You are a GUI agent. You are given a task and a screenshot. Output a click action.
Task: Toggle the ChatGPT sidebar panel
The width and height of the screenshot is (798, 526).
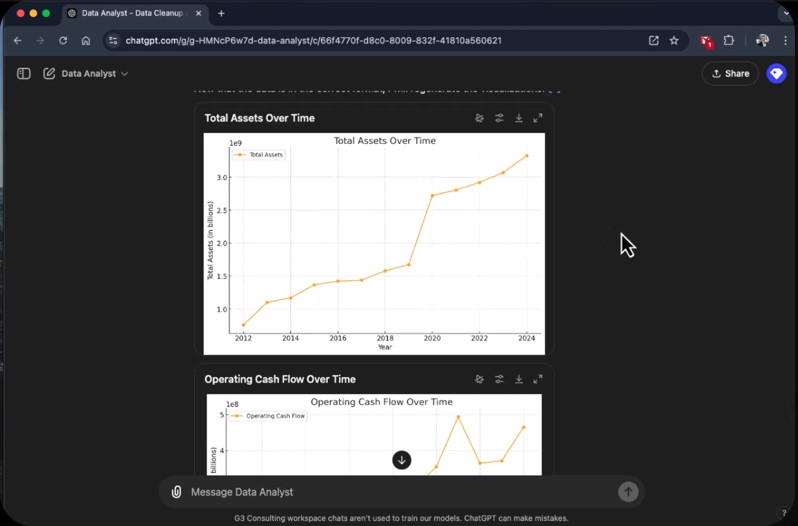coord(24,74)
